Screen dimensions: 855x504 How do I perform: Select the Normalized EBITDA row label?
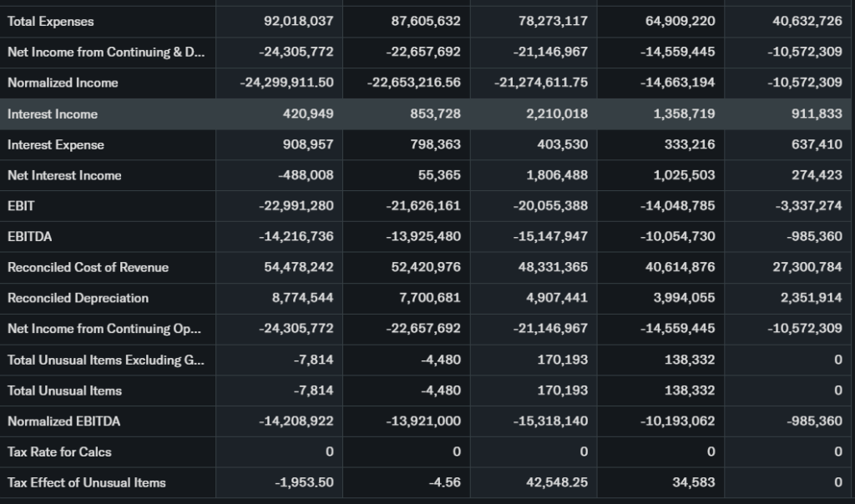pyautogui.click(x=63, y=421)
